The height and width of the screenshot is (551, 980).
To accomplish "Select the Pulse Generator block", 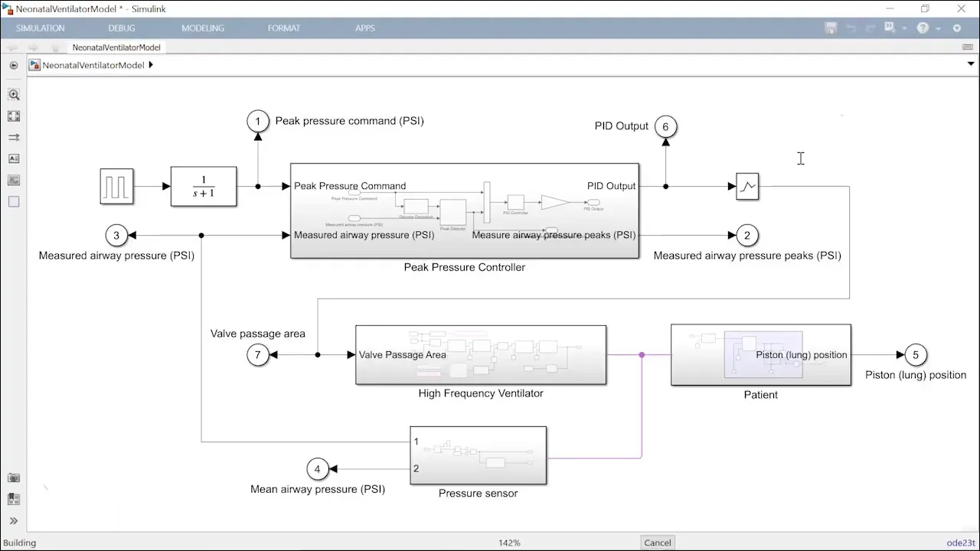I will (x=116, y=187).
